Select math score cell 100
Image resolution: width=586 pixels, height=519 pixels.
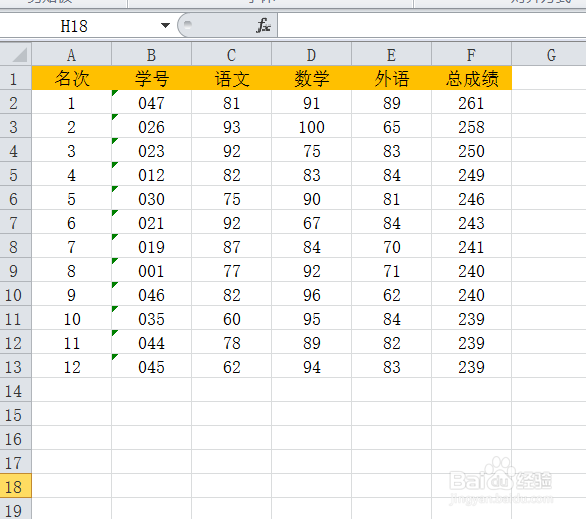tap(311, 126)
